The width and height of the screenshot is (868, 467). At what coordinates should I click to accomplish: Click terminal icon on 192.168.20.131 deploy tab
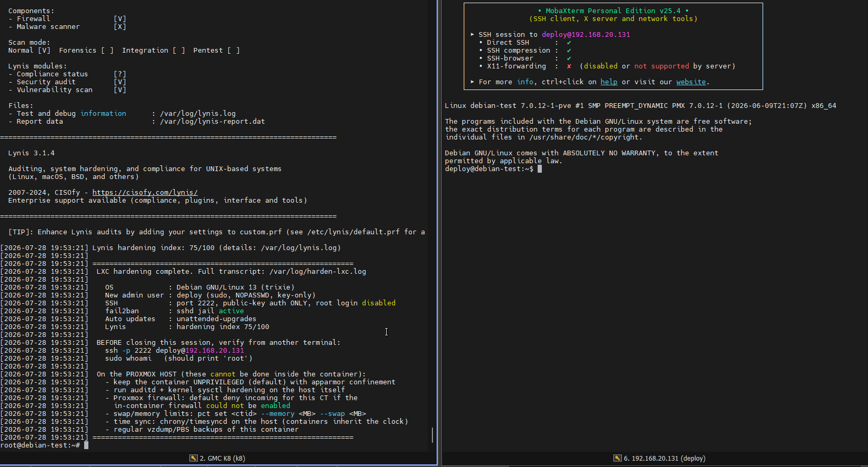coord(618,458)
